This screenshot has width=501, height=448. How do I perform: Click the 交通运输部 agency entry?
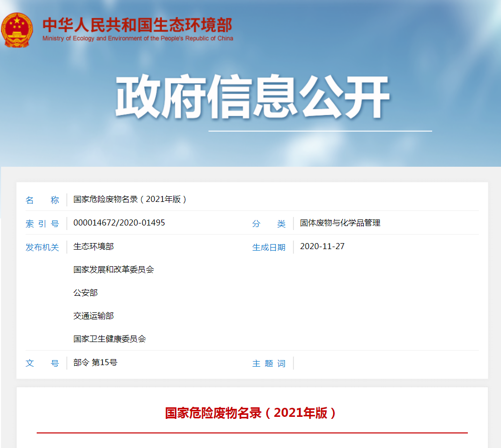(x=93, y=316)
